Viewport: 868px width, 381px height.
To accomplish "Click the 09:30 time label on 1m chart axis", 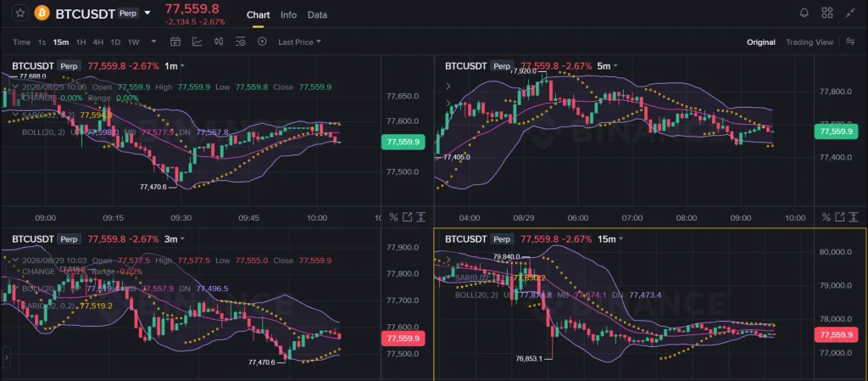I will pos(181,217).
